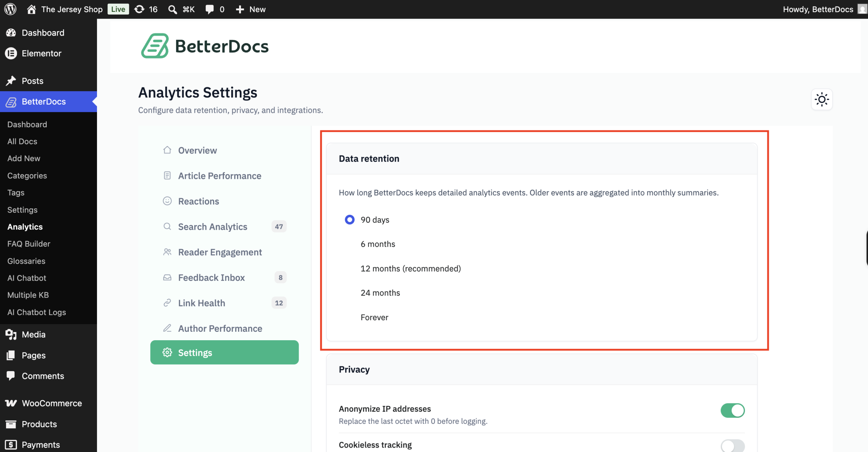Click the Link Health 12 badge
868x452 pixels.
pos(279,303)
